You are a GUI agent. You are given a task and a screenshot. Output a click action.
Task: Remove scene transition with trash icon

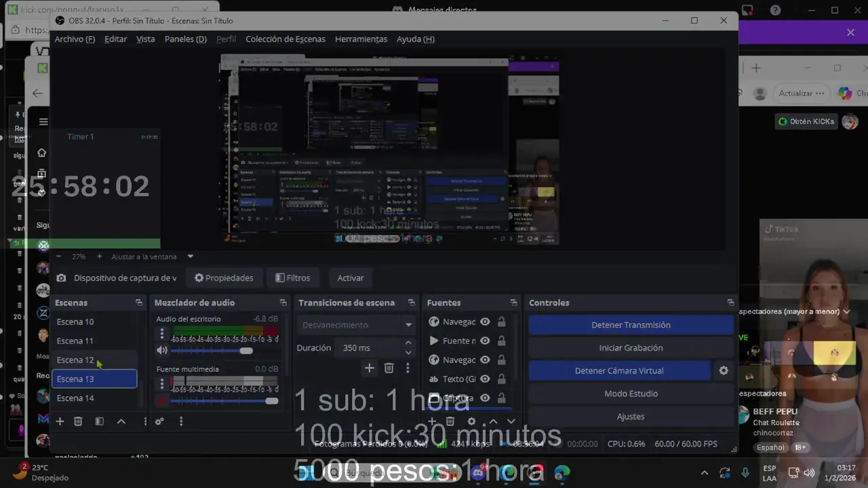coord(389,368)
